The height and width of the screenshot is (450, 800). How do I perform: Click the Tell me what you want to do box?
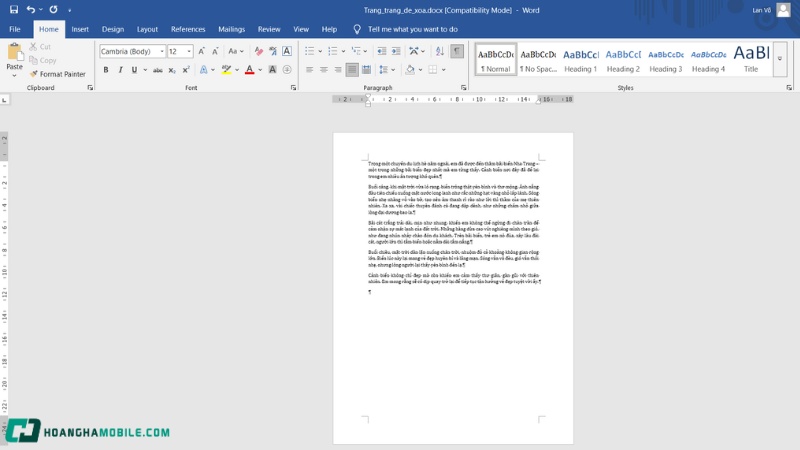click(412, 29)
